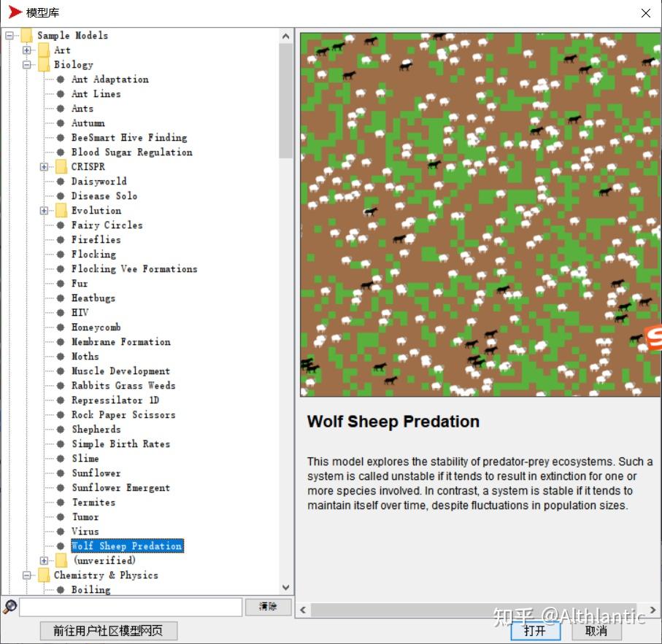Screen dimensions: 662x644
Task: Select the Virus model
Action: pos(85,532)
